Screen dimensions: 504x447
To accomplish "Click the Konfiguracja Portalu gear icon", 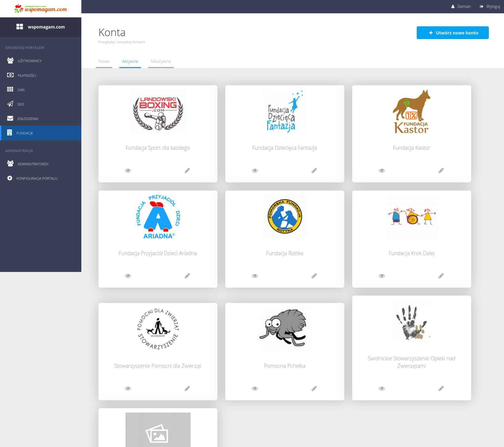I will click(x=10, y=178).
